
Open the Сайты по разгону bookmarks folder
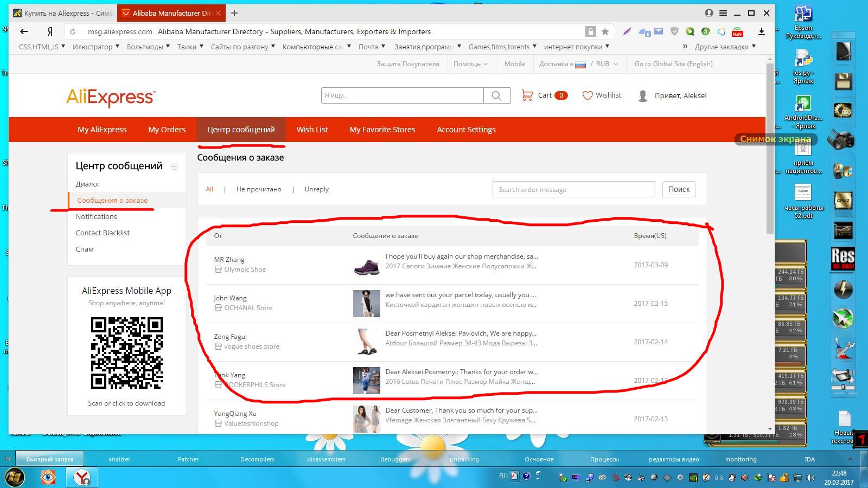[x=242, y=47]
